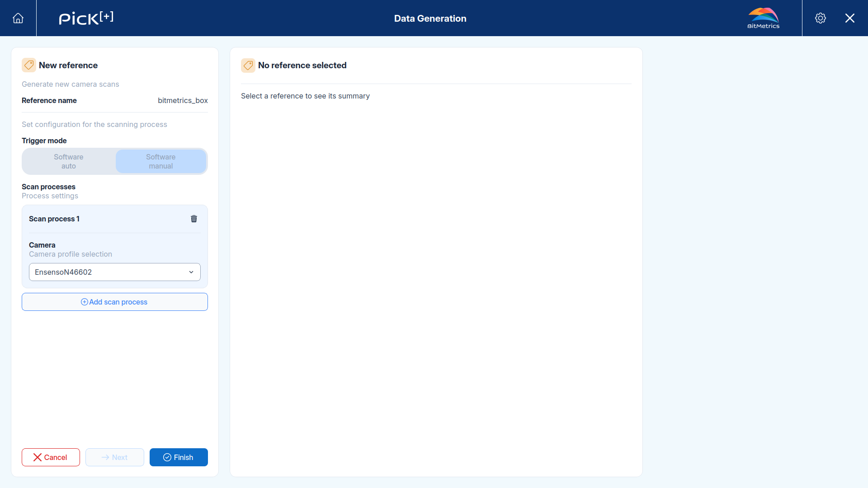Screen dimensions: 868x488
Task: Click the New reference tag icon
Action: point(29,65)
